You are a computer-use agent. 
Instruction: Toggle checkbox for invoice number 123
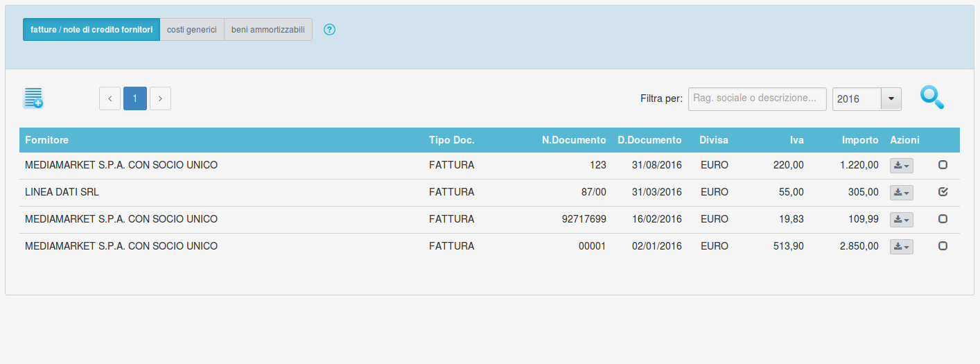(943, 165)
